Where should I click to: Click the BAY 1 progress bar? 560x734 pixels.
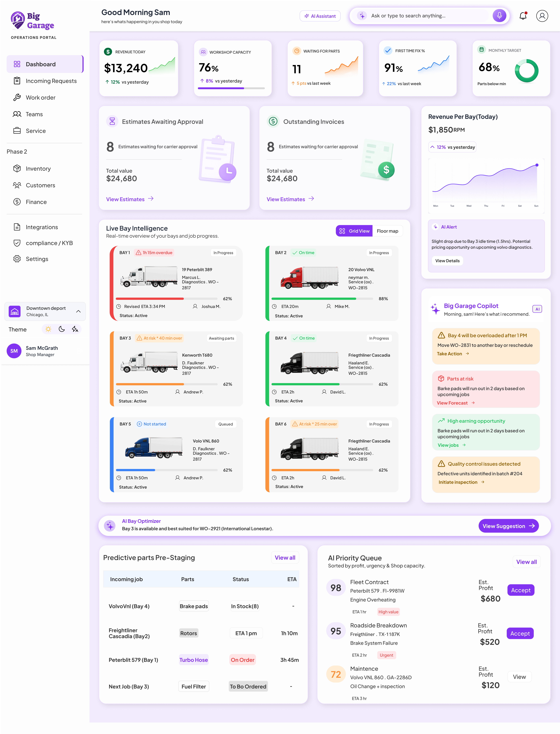click(167, 299)
